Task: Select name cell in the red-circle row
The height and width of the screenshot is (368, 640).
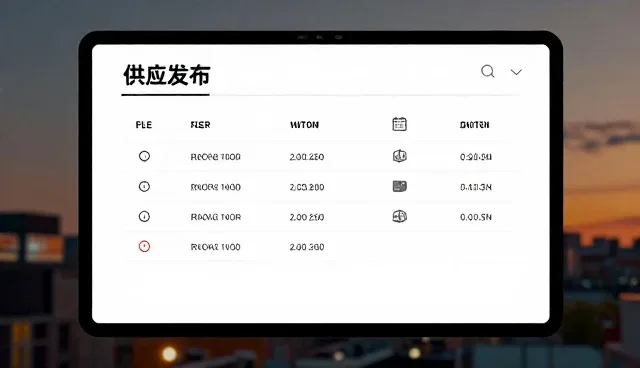Action: click(216, 247)
